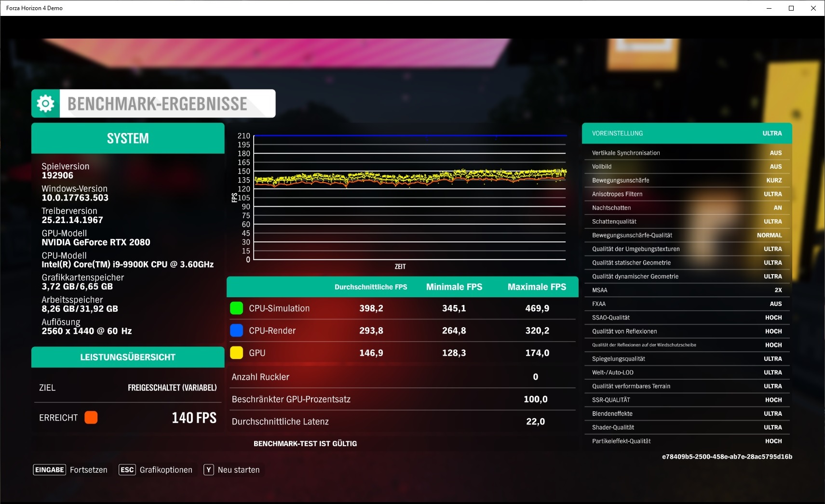Select the Welt-/Auto-LOD row
The width and height of the screenshot is (825, 504).
pyautogui.click(x=687, y=372)
